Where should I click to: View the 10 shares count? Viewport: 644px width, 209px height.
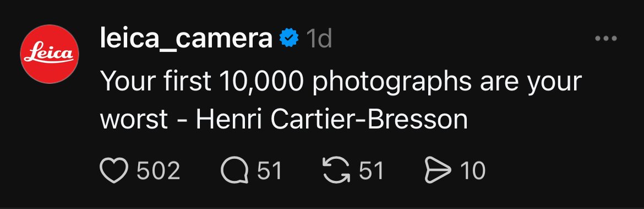[x=473, y=171]
